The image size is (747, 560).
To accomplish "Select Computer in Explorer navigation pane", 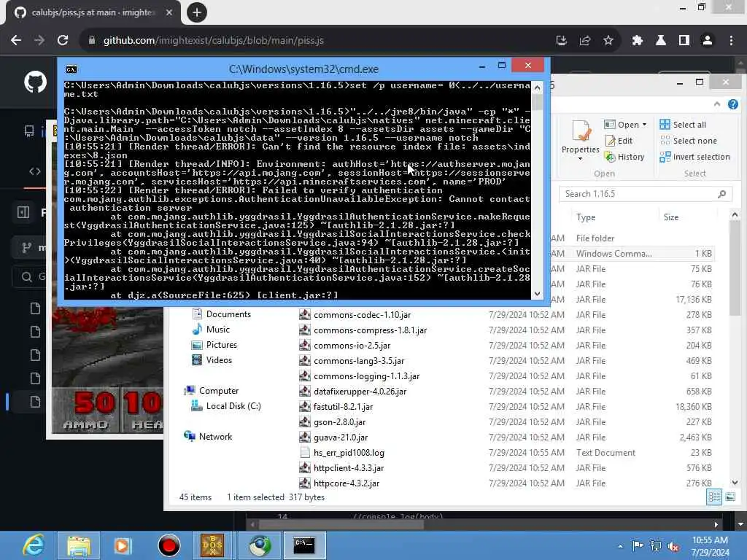I will [211, 391].
